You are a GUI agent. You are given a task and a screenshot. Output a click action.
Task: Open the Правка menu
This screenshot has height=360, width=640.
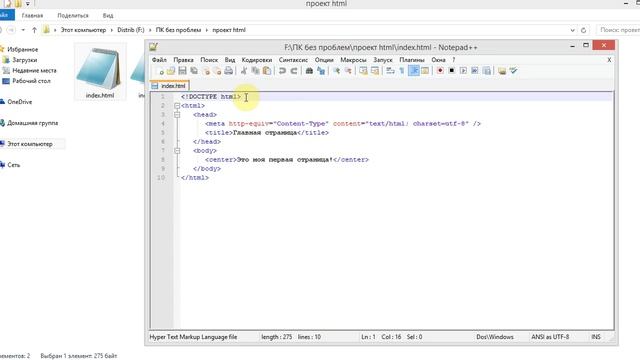point(183,60)
